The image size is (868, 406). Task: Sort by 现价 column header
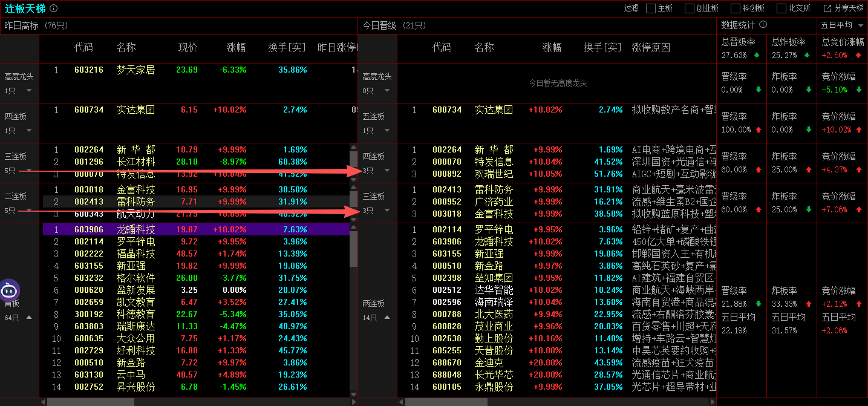(x=188, y=47)
